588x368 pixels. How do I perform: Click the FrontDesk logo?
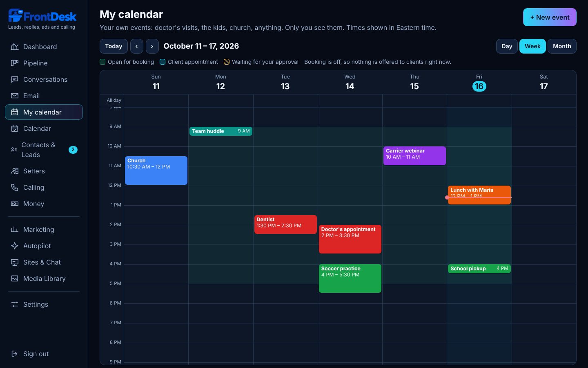[x=42, y=16]
